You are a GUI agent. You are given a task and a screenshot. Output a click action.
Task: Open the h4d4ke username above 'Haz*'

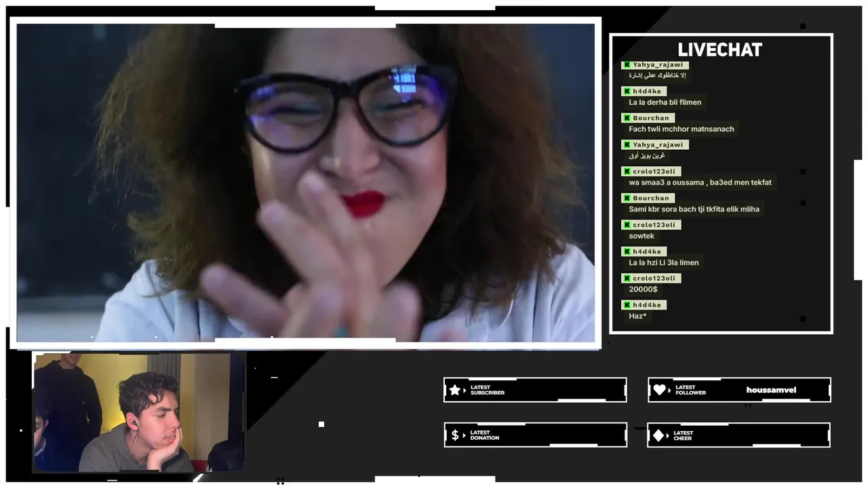click(647, 305)
